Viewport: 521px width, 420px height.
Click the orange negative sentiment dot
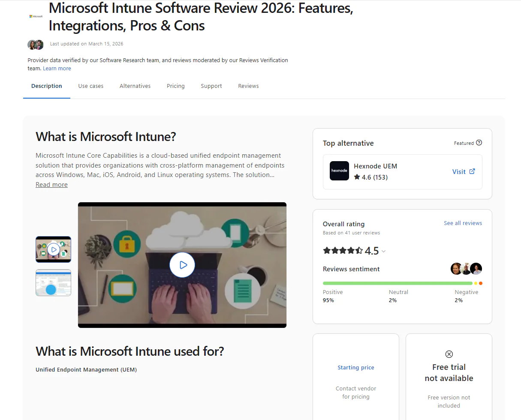[x=481, y=283]
